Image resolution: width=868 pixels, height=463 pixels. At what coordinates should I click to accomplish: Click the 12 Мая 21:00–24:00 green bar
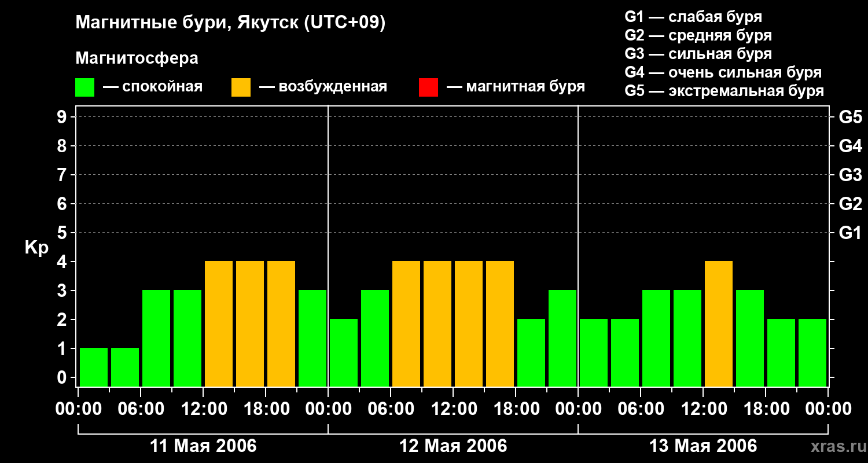[562, 338]
